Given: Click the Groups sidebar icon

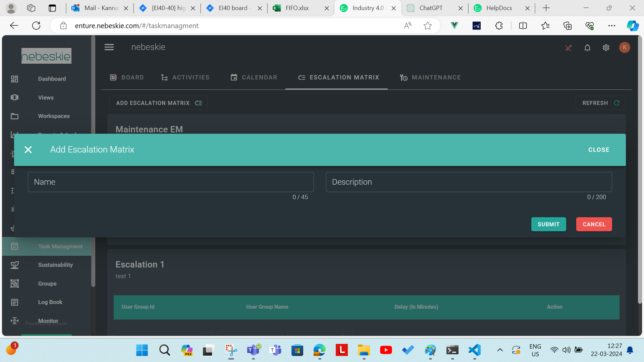Looking at the screenshot, I should [x=14, y=284].
